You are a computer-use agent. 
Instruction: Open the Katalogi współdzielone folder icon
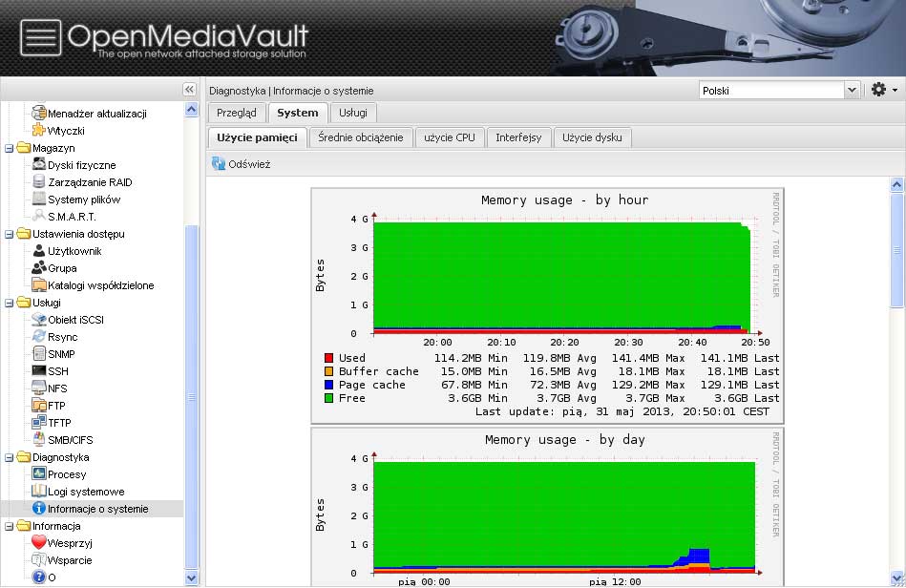click(39, 284)
